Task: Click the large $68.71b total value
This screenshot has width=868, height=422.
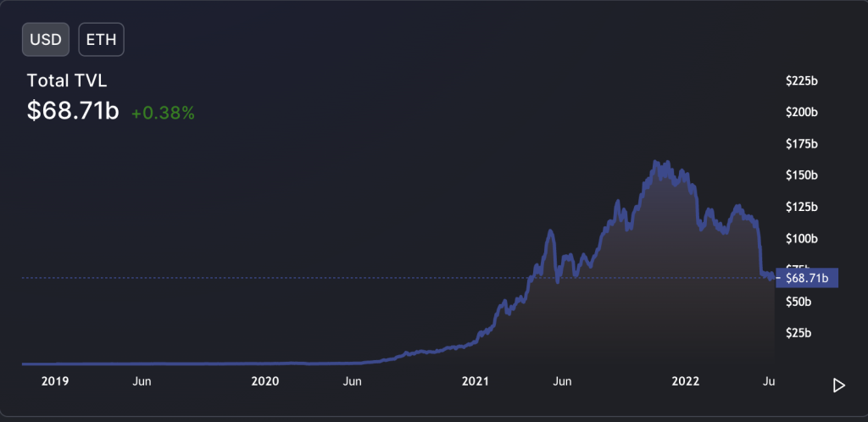Action: click(x=73, y=111)
